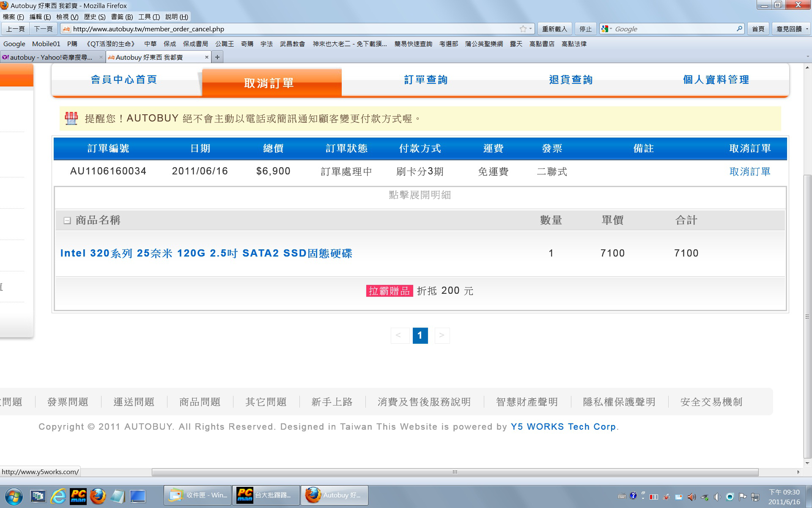The image size is (812, 508).
Task: Click the next page arrow
Action: [x=442, y=335]
